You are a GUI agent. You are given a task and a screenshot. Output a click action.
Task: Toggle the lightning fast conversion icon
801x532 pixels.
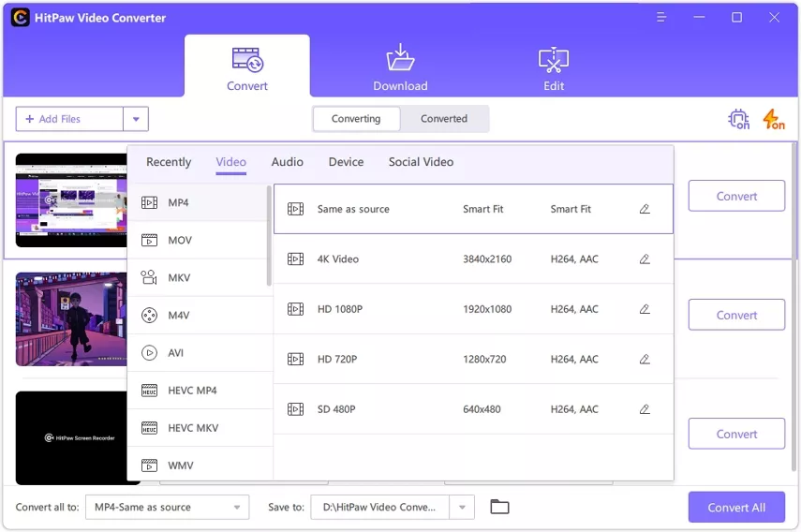pos(774,119)
